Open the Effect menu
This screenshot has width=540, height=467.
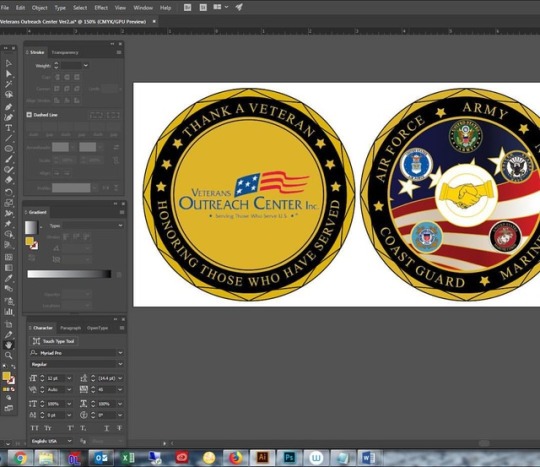tap(101, 8)
